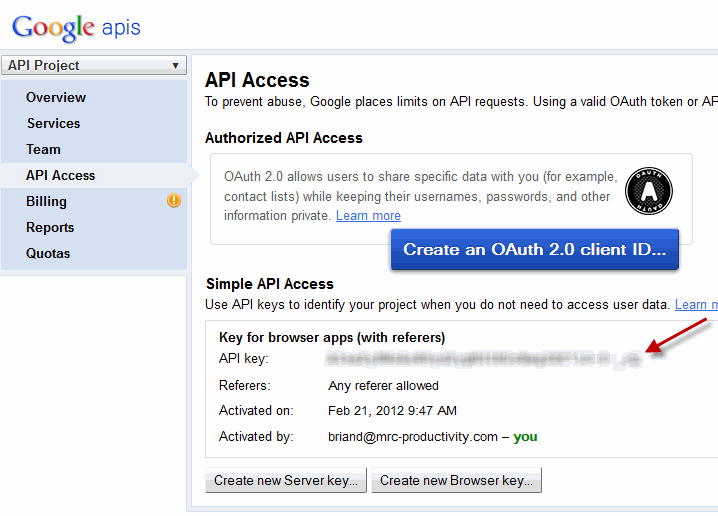
Task: Click the 'Authorized API Access' heading
Action: tap(284, 138)
